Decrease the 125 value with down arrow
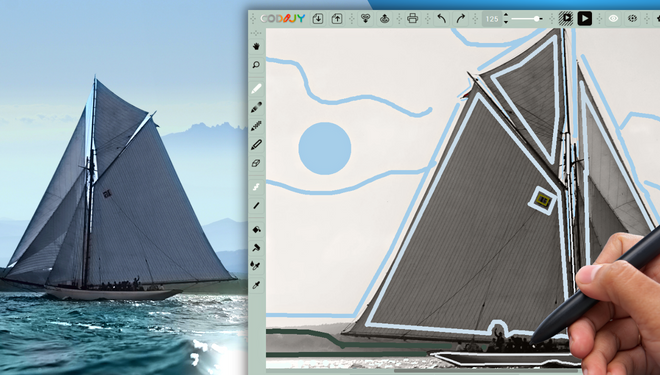The image size is (660, 375). [506, 22]
